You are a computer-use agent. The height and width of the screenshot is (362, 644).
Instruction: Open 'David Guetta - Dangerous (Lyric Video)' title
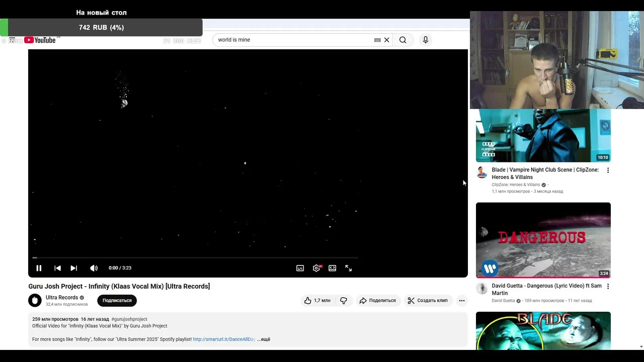coord(546,289)
